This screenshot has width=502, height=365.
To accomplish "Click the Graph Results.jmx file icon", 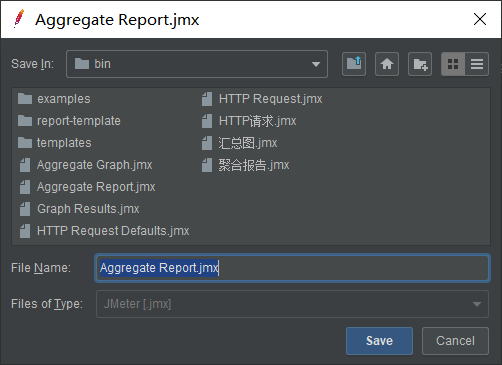I will pos(25,209).
